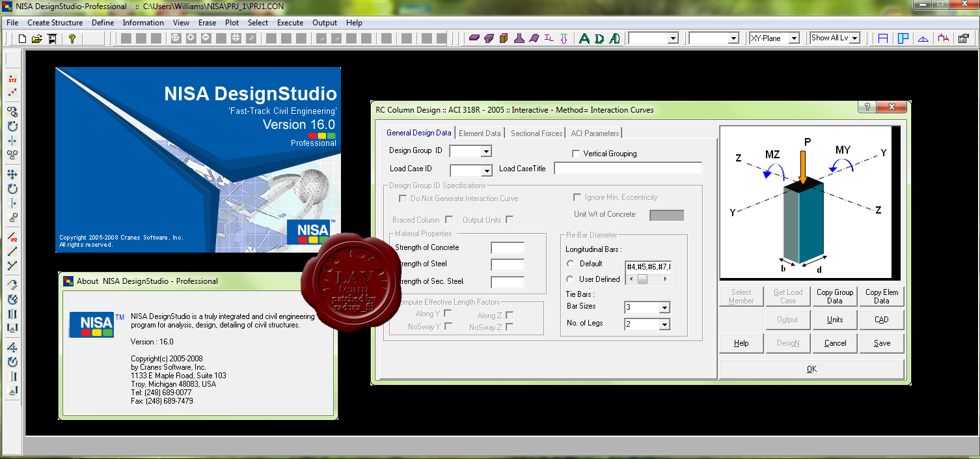Open the Information menu
This screenshot has width=980, height=459.
pos(143,23)
